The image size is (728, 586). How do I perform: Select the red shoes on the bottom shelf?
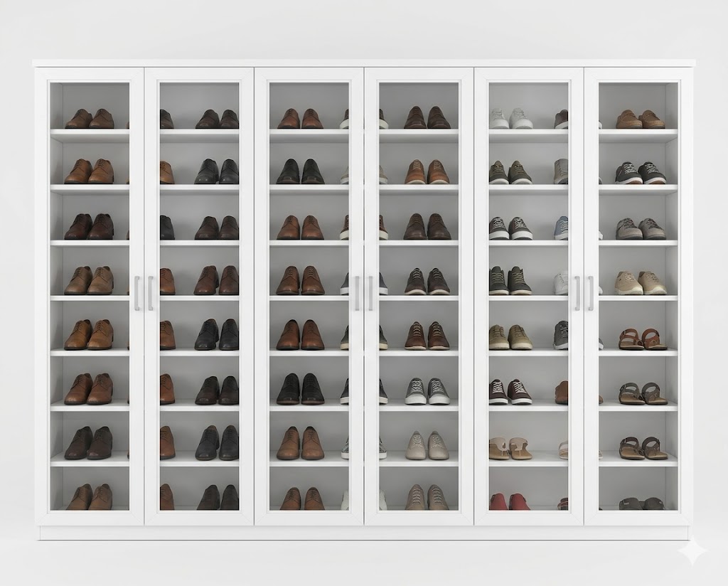coord(510,501)
